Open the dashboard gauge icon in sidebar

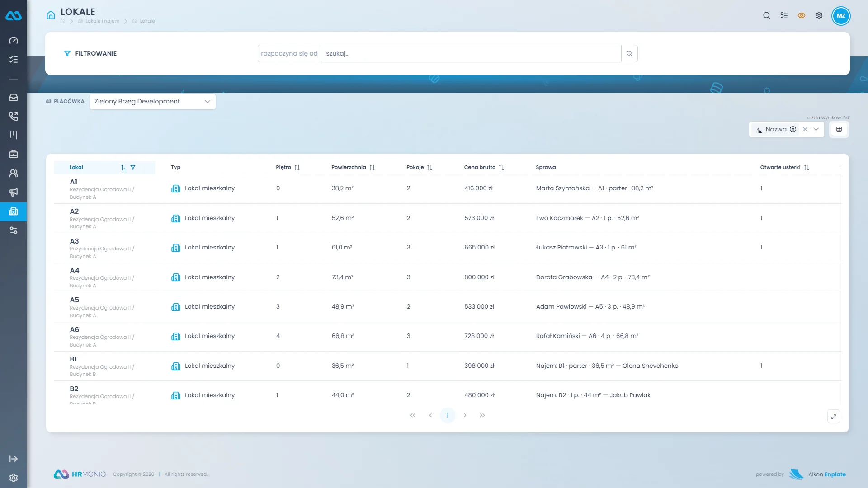click(14, 41)
